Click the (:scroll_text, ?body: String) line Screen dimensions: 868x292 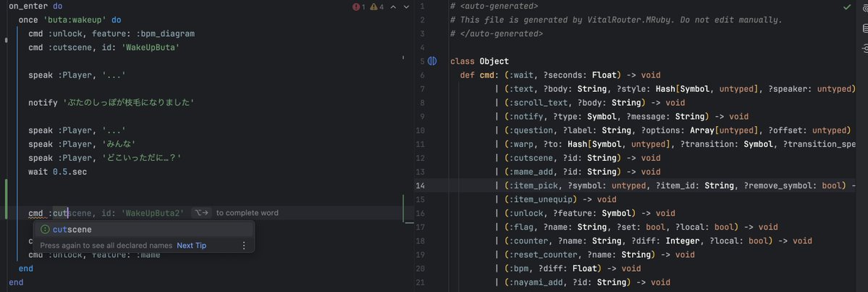pyautogui.click(x=590, y=102)
